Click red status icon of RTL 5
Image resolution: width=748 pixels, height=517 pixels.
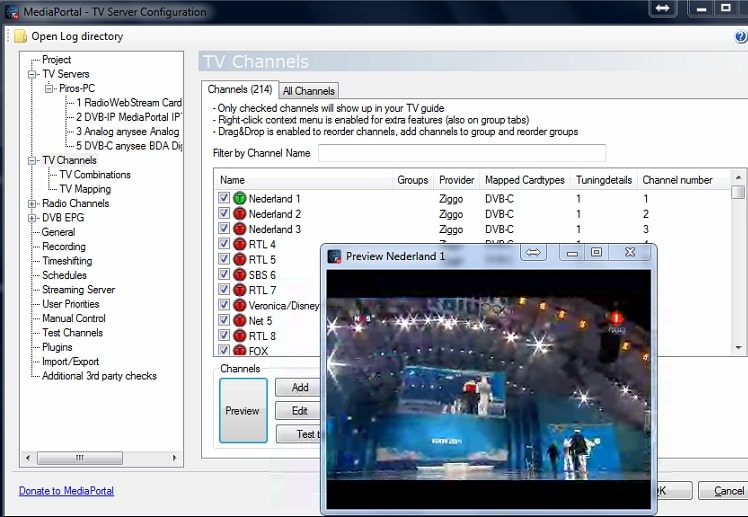239,259
